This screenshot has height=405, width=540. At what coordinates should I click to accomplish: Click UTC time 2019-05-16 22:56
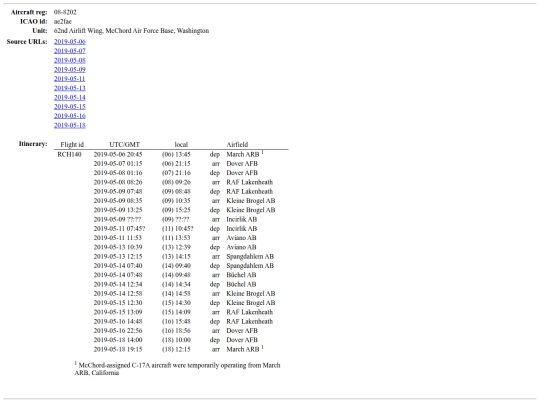(x=118, y=331)
